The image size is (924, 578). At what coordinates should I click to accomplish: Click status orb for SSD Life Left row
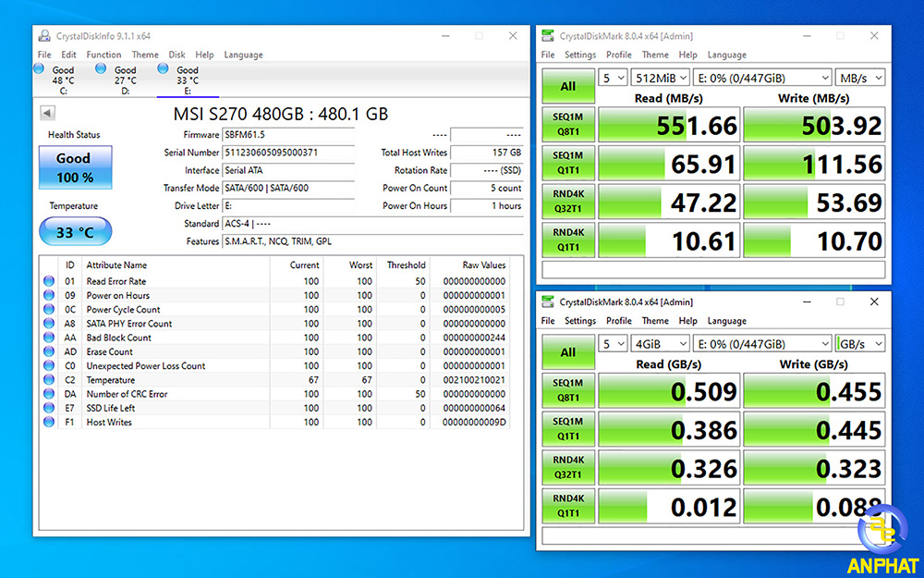[x=49, y=408]
